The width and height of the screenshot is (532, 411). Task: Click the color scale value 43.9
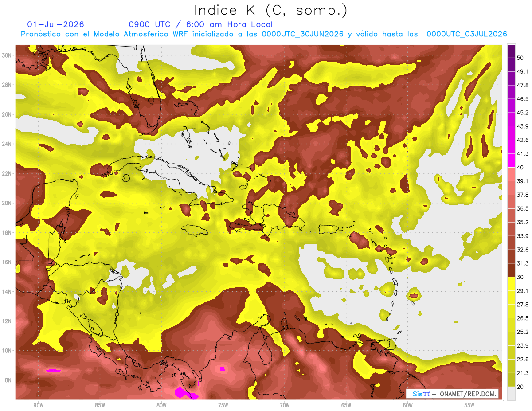point(523,126)
